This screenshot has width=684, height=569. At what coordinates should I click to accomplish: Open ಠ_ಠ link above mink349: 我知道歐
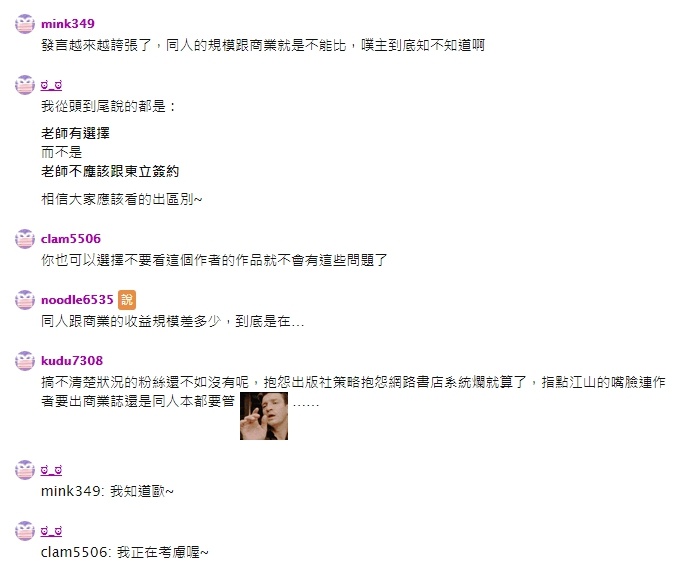(x=51, y=470)
